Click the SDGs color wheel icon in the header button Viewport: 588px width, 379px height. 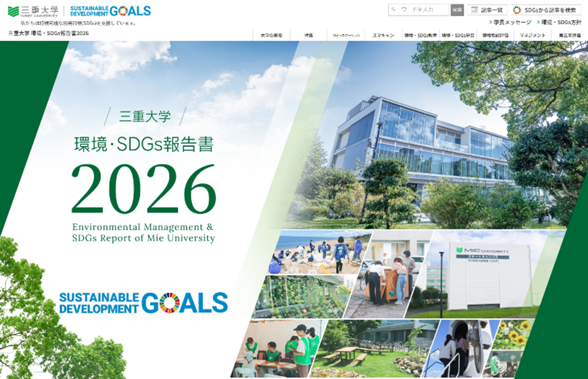tap(517, 10)
